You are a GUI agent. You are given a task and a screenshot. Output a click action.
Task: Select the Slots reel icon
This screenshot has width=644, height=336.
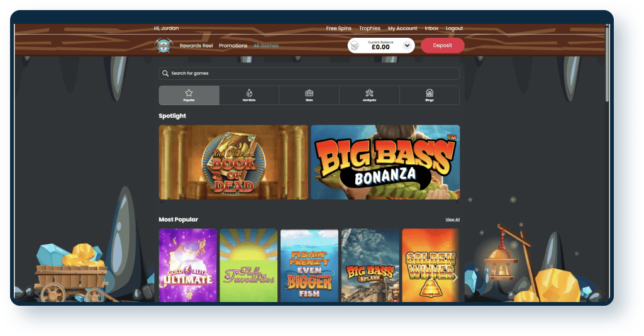coord(309,93)
